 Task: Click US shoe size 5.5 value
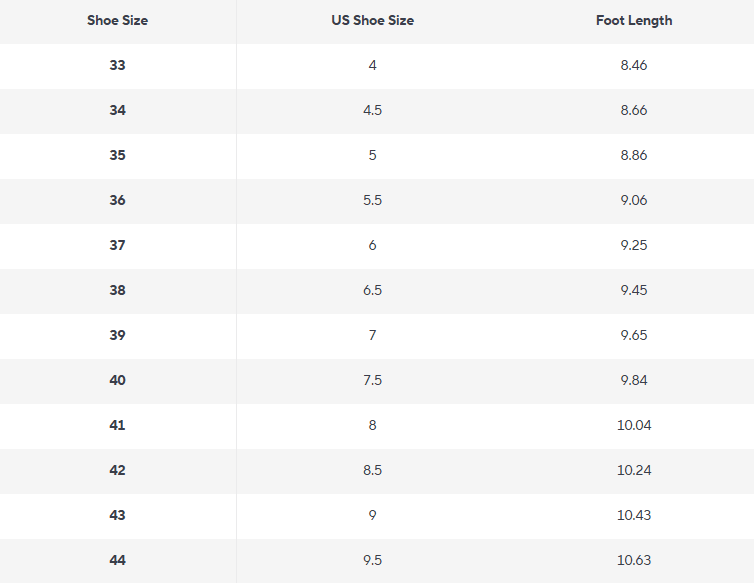point(373,200)
